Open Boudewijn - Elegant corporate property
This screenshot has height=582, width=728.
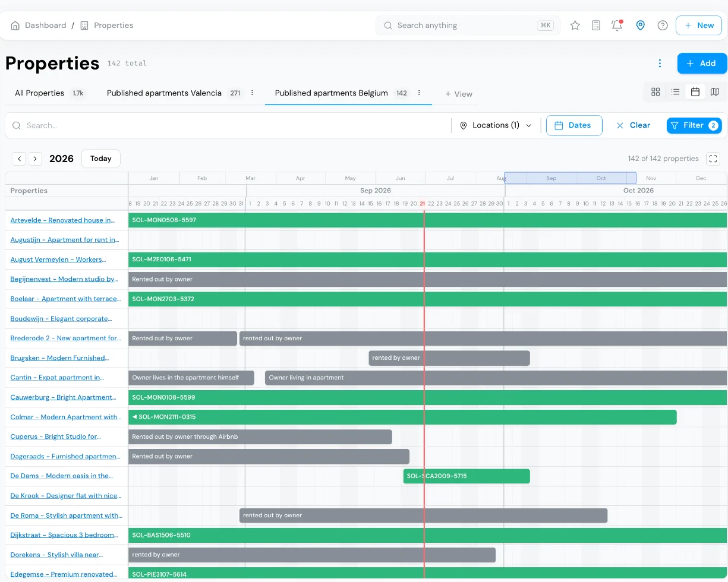(x=61, y=319)
